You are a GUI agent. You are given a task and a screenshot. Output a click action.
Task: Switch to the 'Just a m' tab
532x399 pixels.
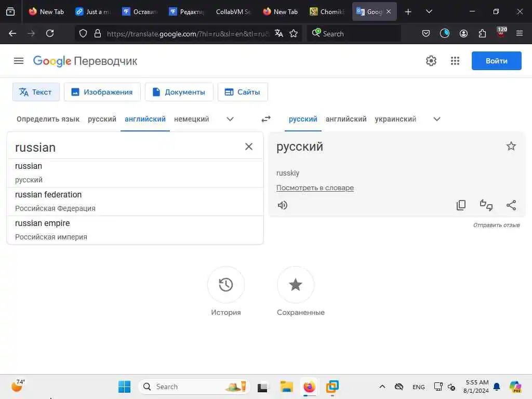coord(93,11)
